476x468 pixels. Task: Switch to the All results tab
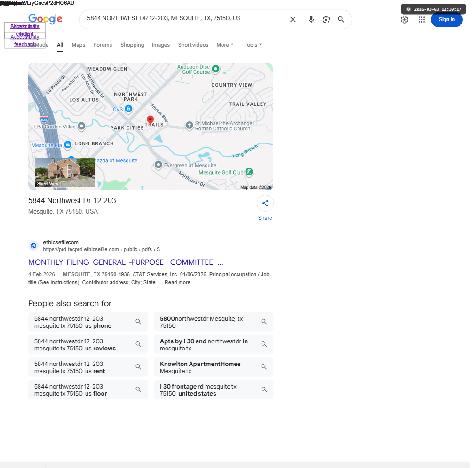click(x=60, y=45)
